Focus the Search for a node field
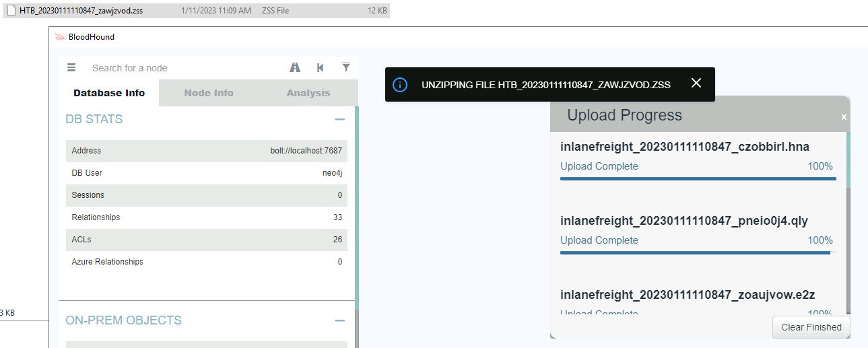868x348 pixels. click(x=185, y=68)
